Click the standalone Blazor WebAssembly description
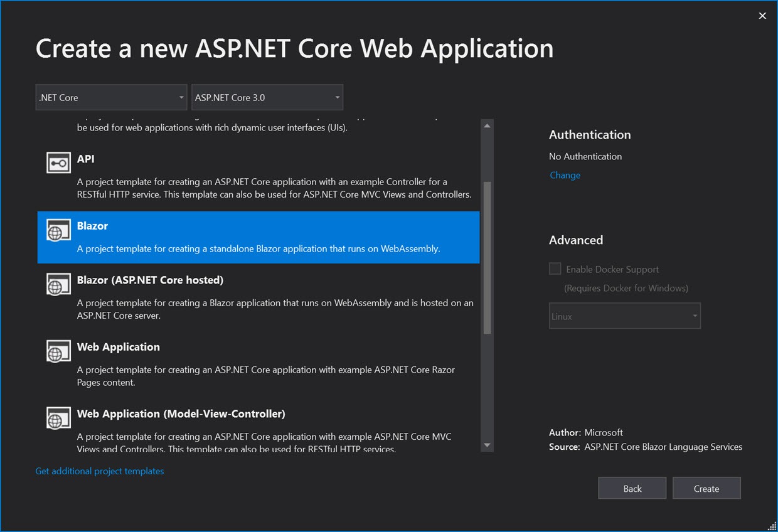The image size is (778, 532). click(258, 248)
